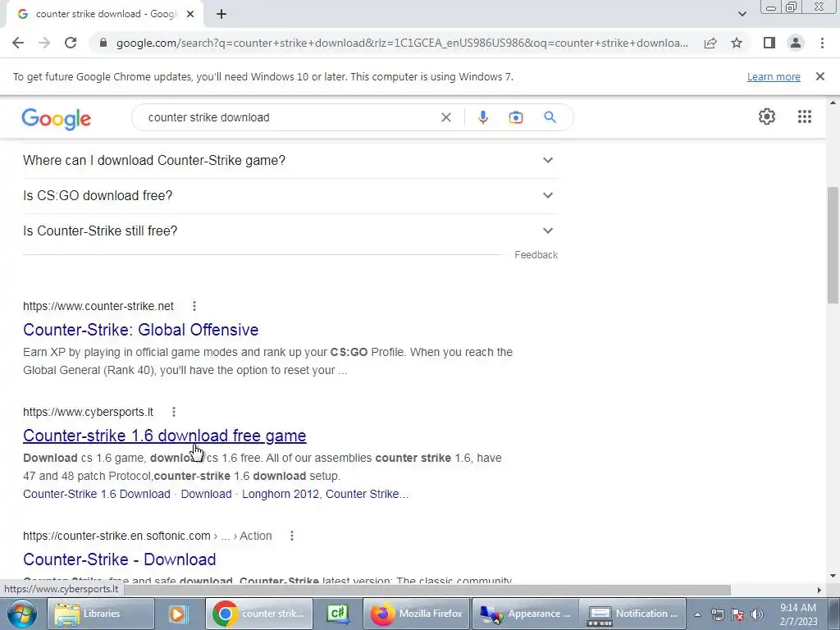Open options for counter-strike.net result
Viewport: 840px width, 630px height.
coord(194,306)
